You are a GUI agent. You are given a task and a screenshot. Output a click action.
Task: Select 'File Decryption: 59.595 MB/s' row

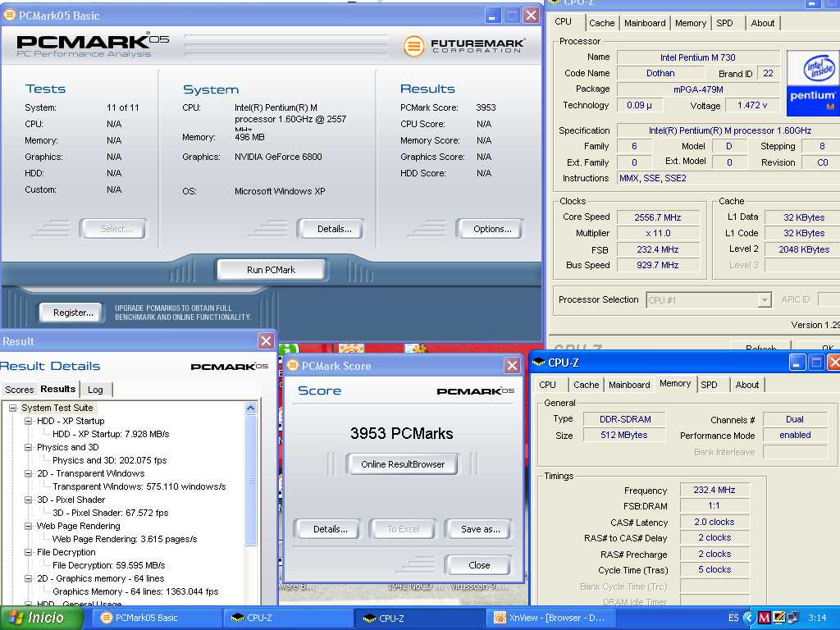click(x=108, y=565)
